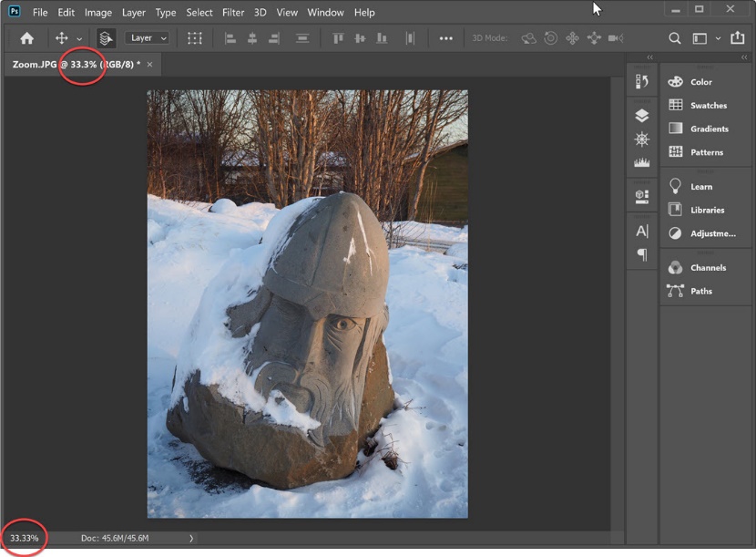Close the Zoom.JPG document tab
The width and height of the screenshot is (756, 557).
point(150,65)
